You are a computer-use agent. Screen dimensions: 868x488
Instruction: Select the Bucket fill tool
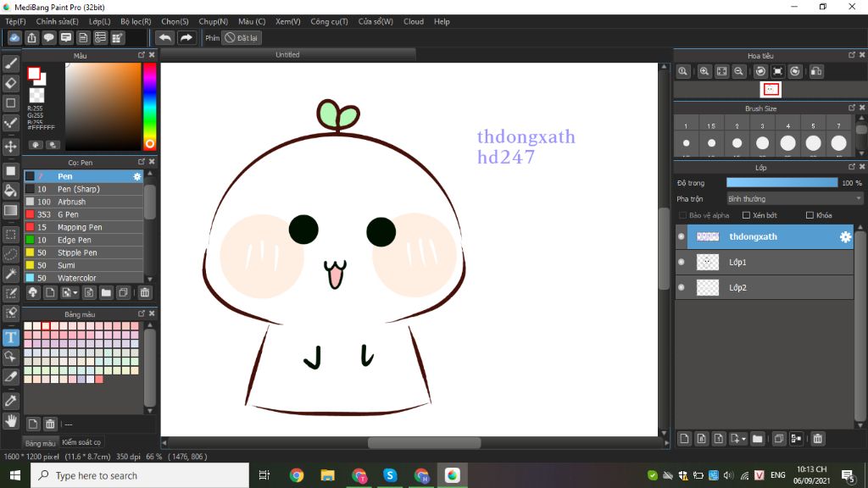click(x=10, y=191)
